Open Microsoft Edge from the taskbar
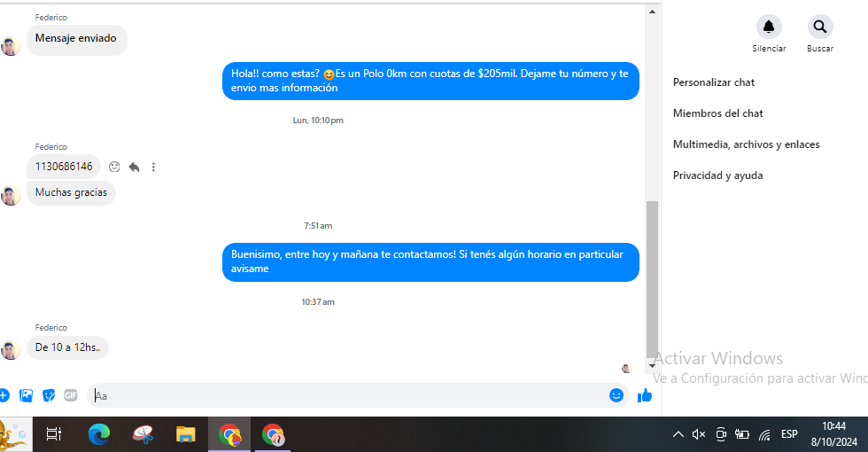 99,434
